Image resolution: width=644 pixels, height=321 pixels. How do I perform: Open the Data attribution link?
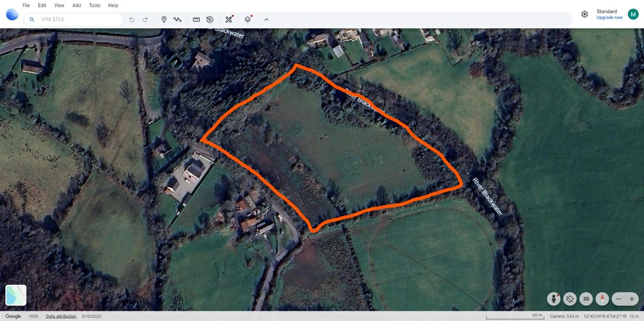[x=61, y=316]
